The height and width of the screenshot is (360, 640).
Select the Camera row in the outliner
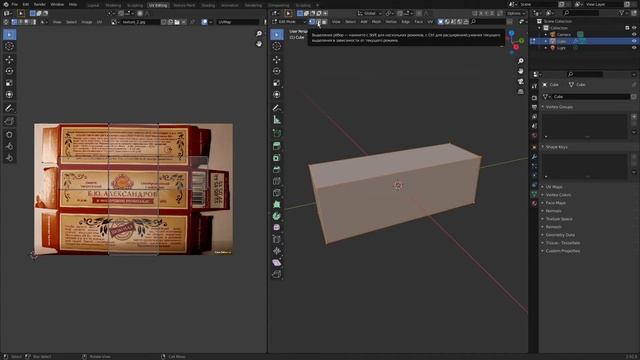pyautogui.click(x=584, y=35)
